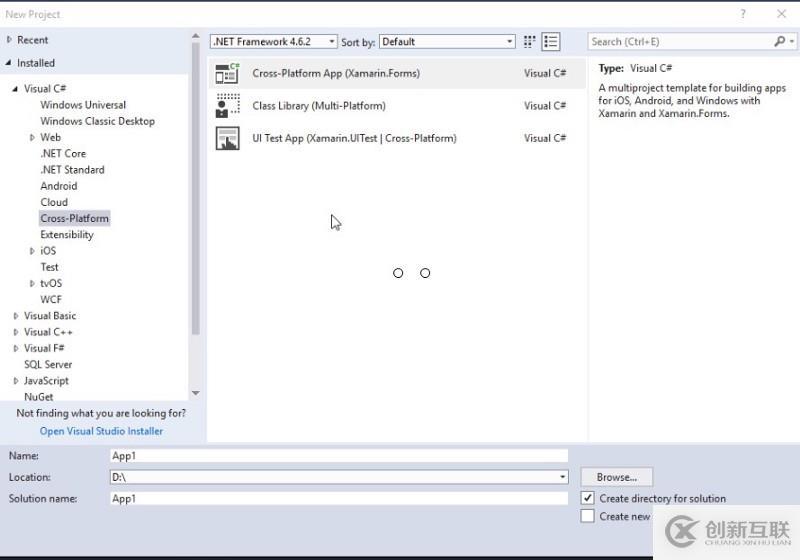Click the tree scrollbar up arrow

pos(195,36)
